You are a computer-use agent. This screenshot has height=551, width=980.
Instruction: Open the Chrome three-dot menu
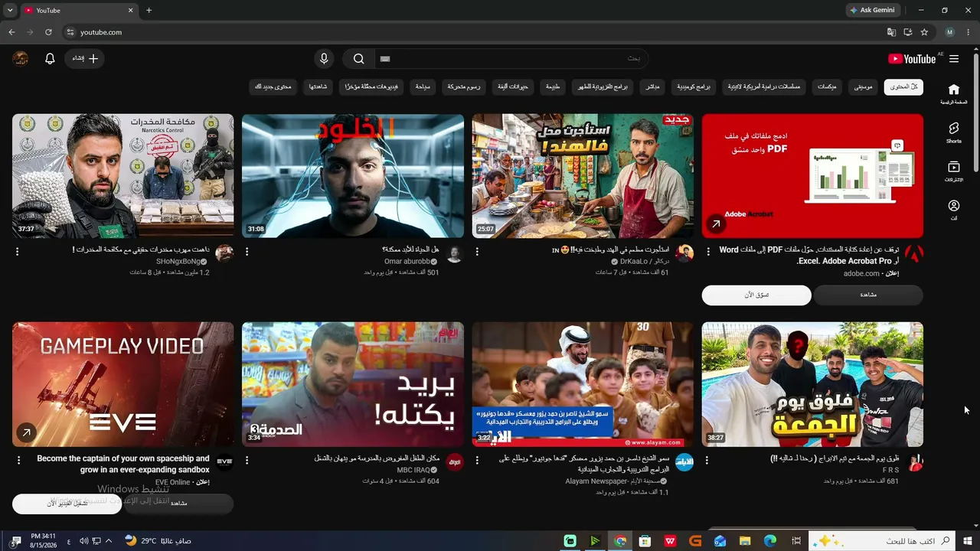(x=969, y=32)
